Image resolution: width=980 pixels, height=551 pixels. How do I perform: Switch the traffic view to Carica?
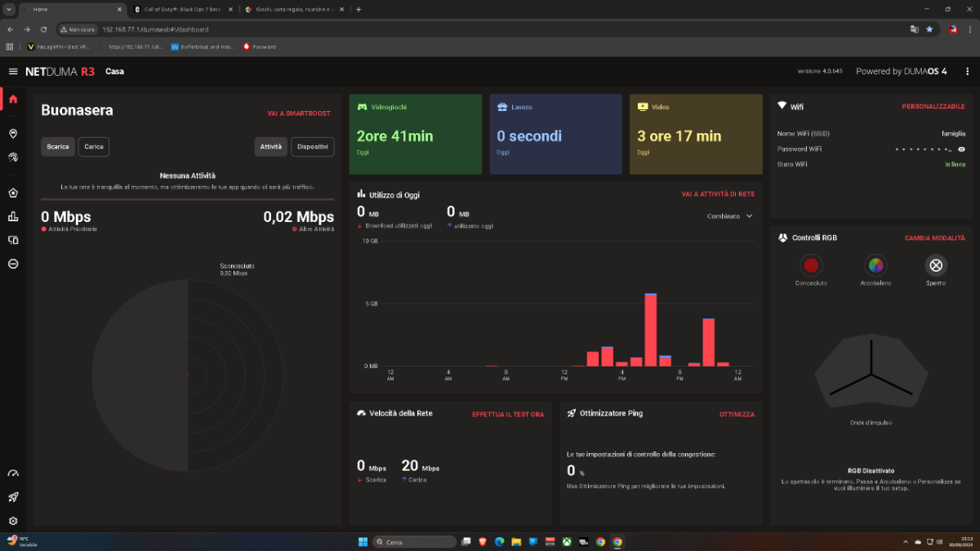(94, 147)
